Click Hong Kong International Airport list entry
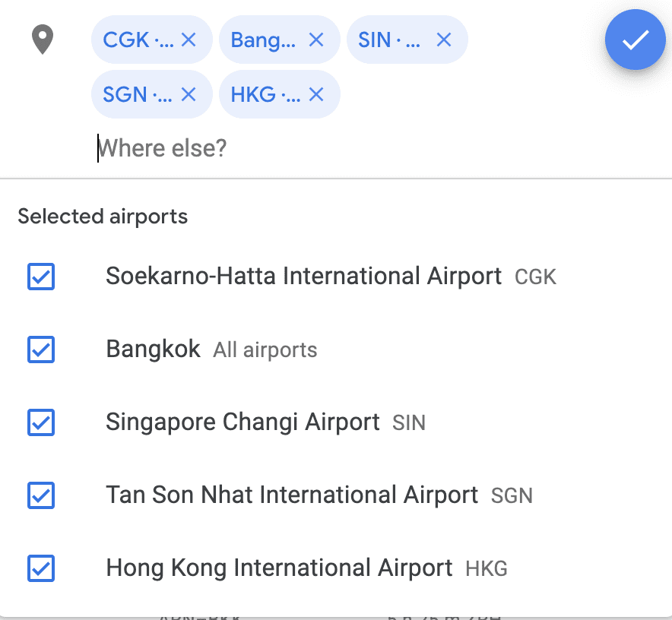 pyautogui.click(x=336, y=568)
